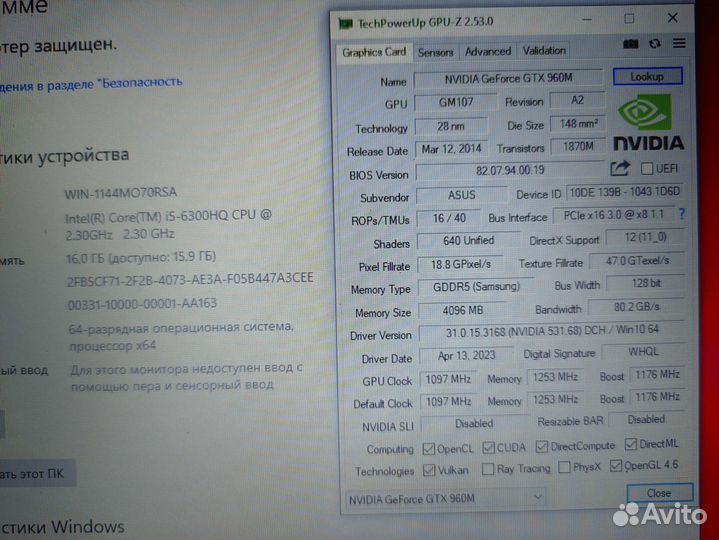Click the Driver Date field Apr 13, 2023

(466, 356)
